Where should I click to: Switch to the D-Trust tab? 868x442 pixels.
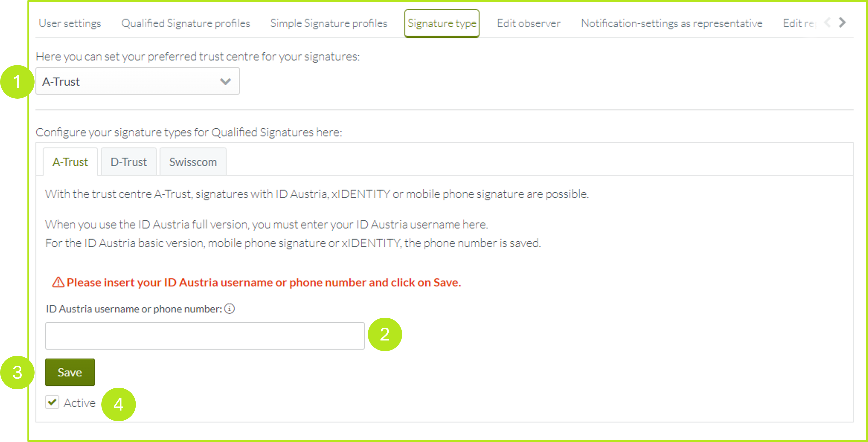[x=128, y=162]
